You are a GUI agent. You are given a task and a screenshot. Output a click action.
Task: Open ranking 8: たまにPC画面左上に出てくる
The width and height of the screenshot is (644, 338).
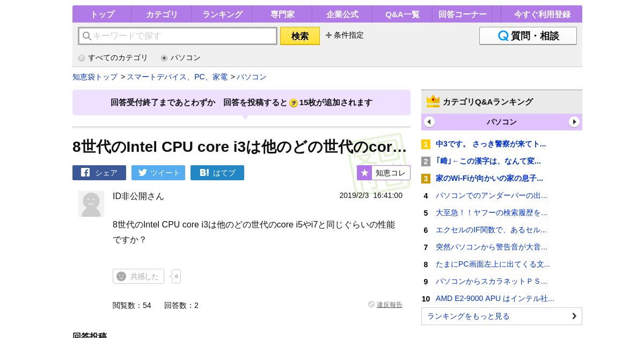(493, 264)
